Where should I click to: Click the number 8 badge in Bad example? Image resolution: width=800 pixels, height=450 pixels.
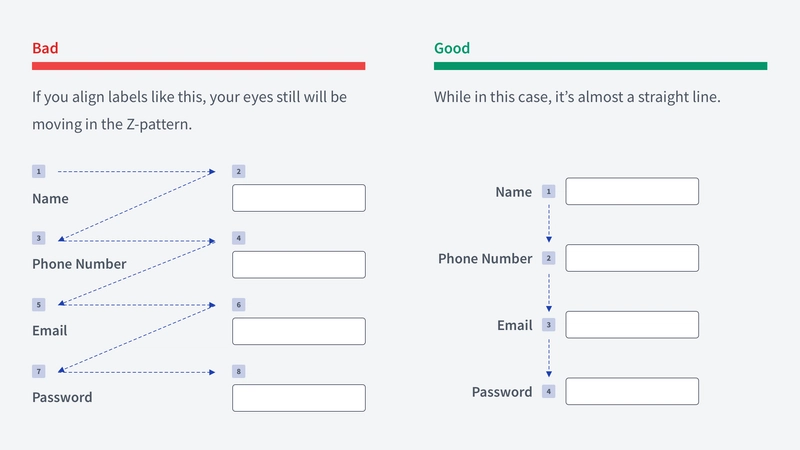coord(239,371)
